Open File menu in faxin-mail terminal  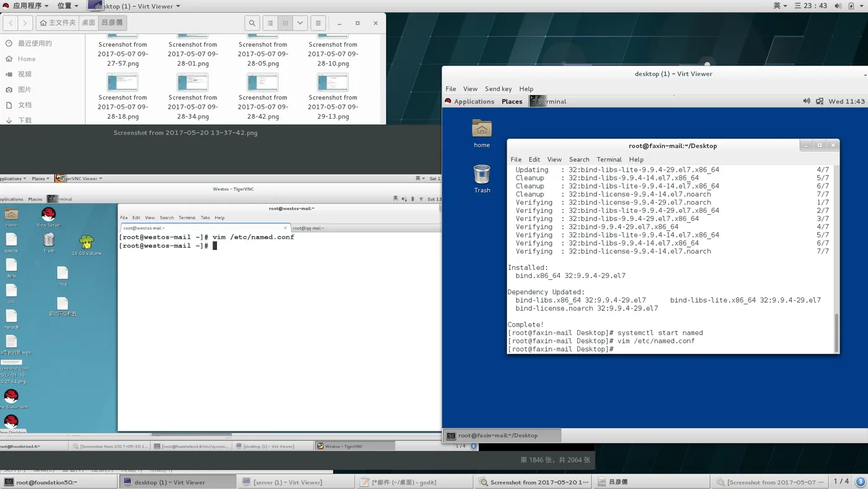516,159
